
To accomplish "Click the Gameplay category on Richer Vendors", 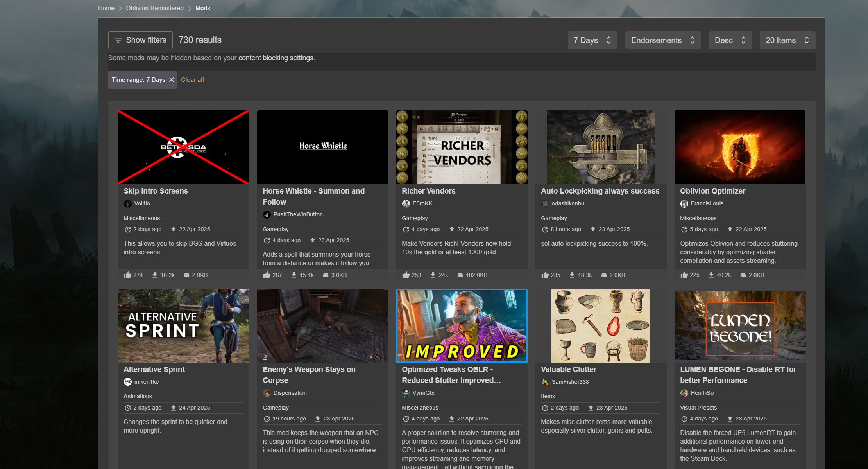I will 415,218.
